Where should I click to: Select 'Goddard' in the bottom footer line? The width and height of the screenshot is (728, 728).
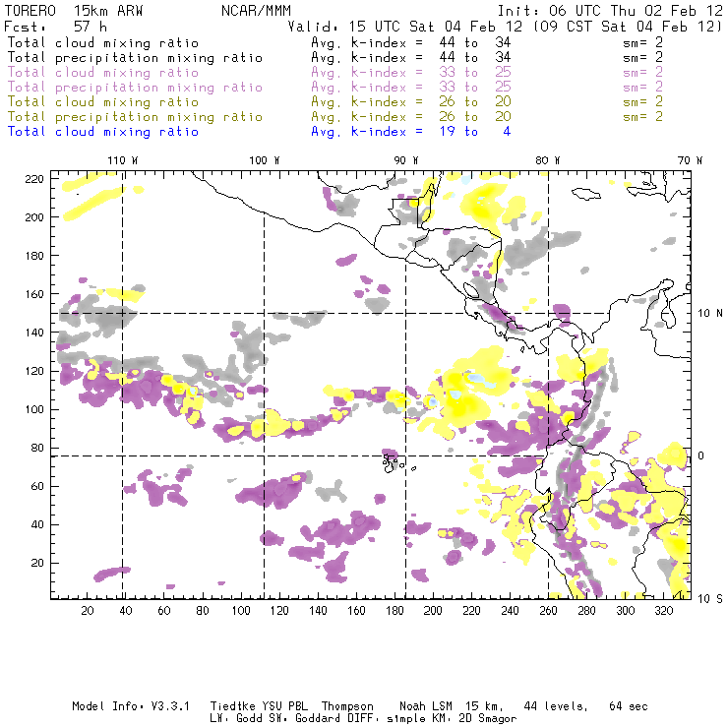[x=318, y=719]
